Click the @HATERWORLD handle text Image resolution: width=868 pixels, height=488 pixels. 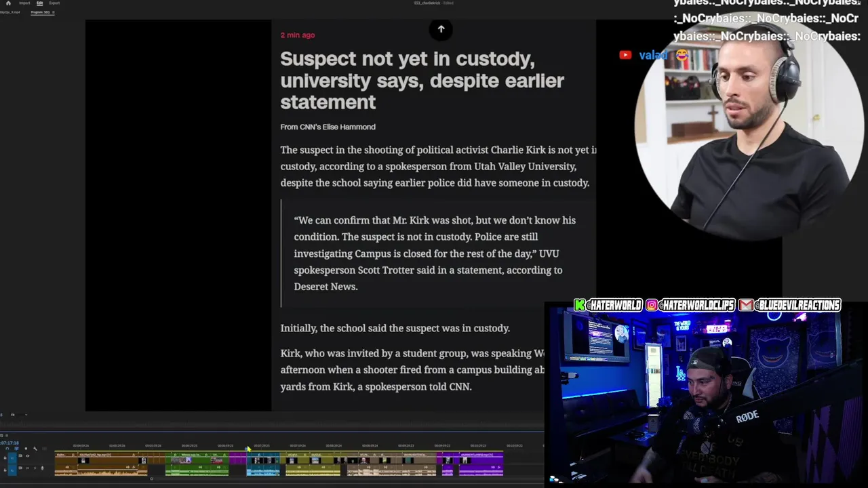click(614, 306)
